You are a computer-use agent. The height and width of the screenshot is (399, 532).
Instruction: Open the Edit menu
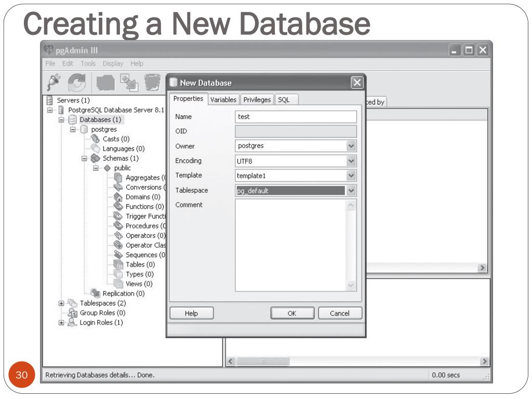tap(68, 63)
